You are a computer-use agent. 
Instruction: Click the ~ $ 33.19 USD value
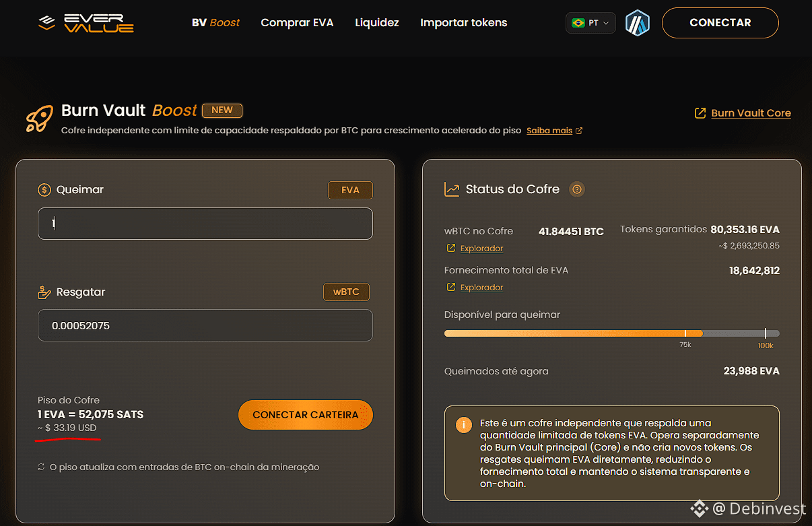click(67, 428)
